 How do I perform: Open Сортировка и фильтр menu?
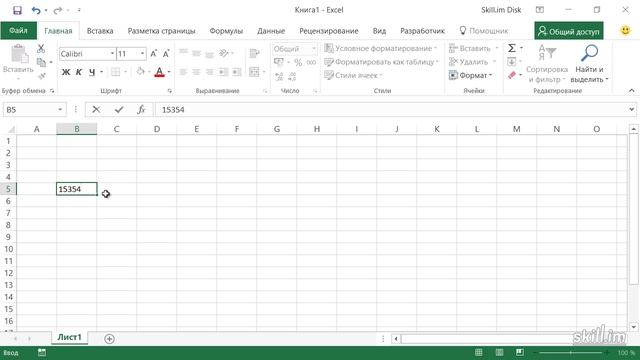tap(547, 63)
